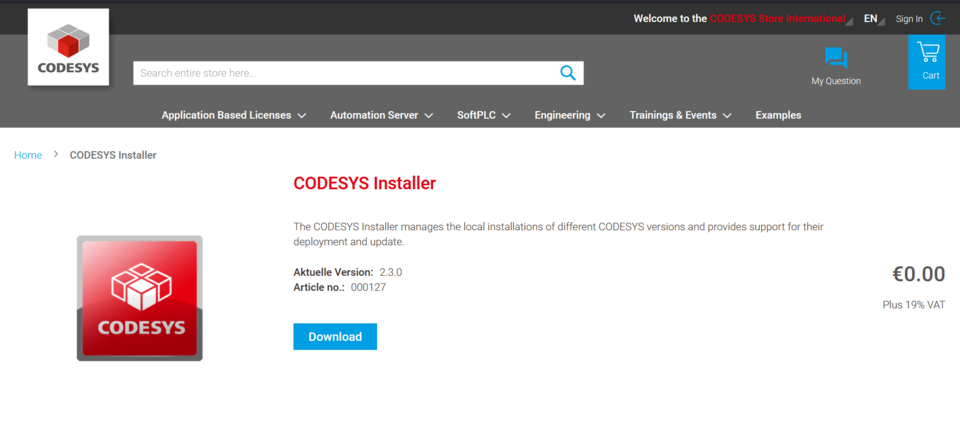Click the Sign In arrow icon
This screenshot has width=960, height=443.
pos(938,18)
